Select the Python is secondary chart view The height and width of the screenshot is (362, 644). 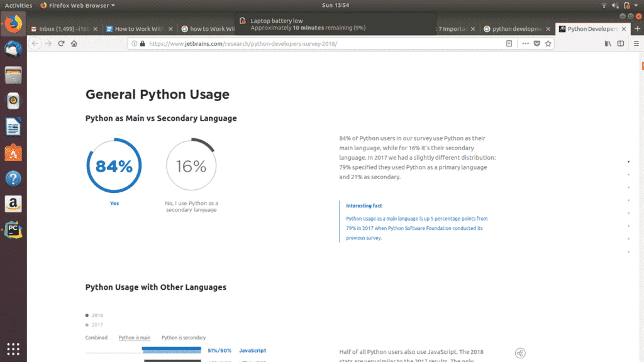[184, 337]
